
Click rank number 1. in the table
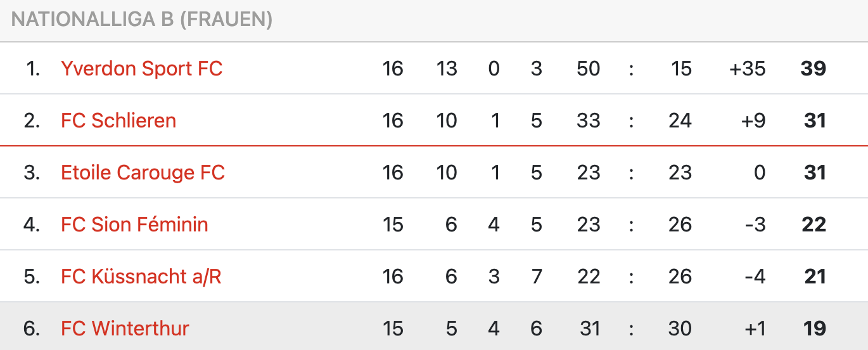[33, 68]
